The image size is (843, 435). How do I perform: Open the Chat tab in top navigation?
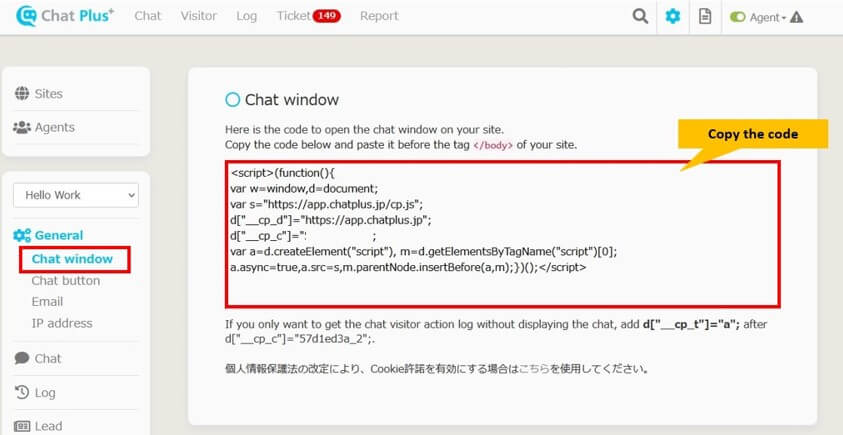148,16
